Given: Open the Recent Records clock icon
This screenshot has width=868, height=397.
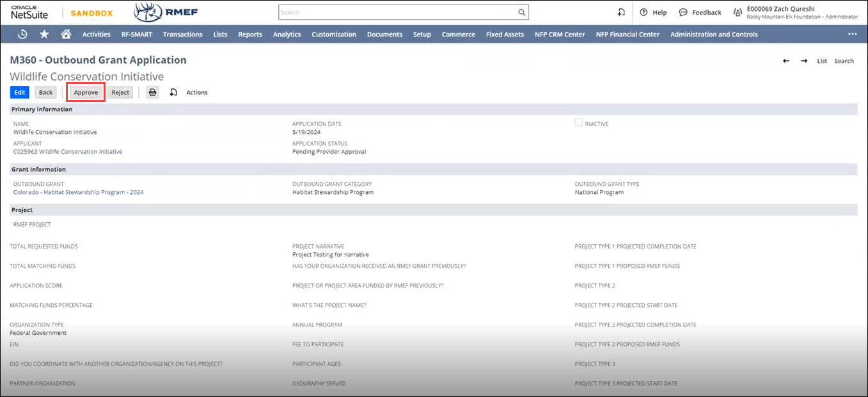Looking at the screenshot, I should [22, 35].
